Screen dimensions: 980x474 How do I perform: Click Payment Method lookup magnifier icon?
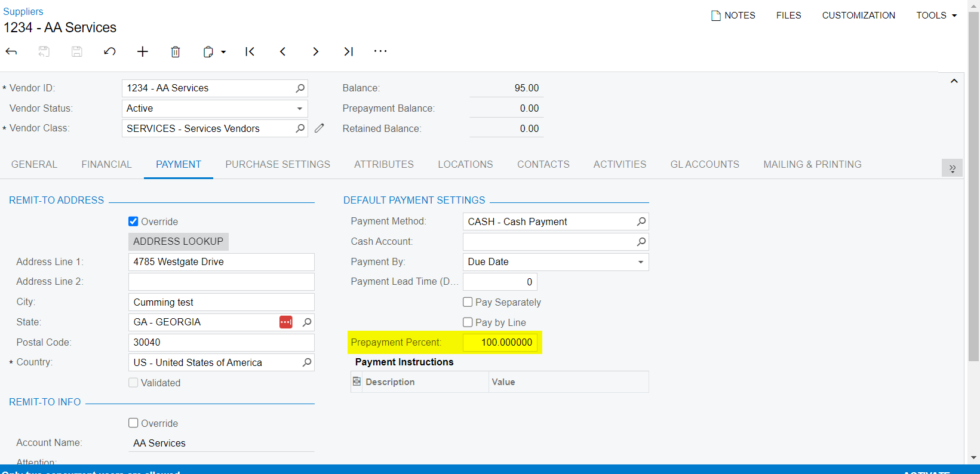641,221
